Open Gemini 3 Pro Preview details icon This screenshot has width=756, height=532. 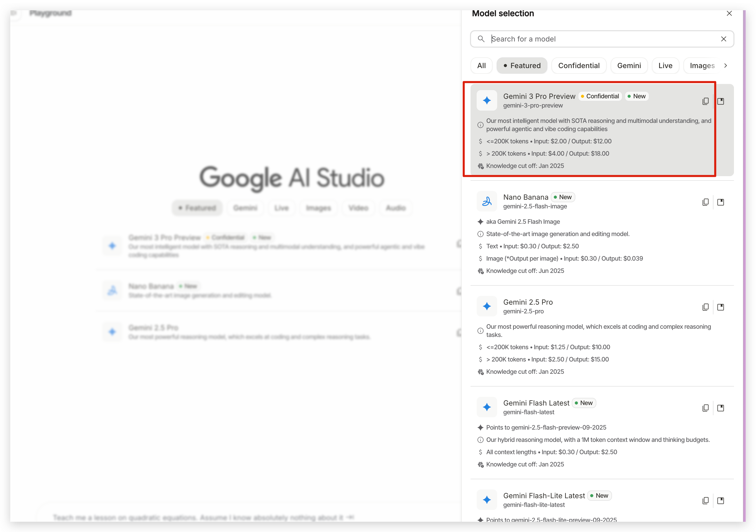tap(720, 101)
